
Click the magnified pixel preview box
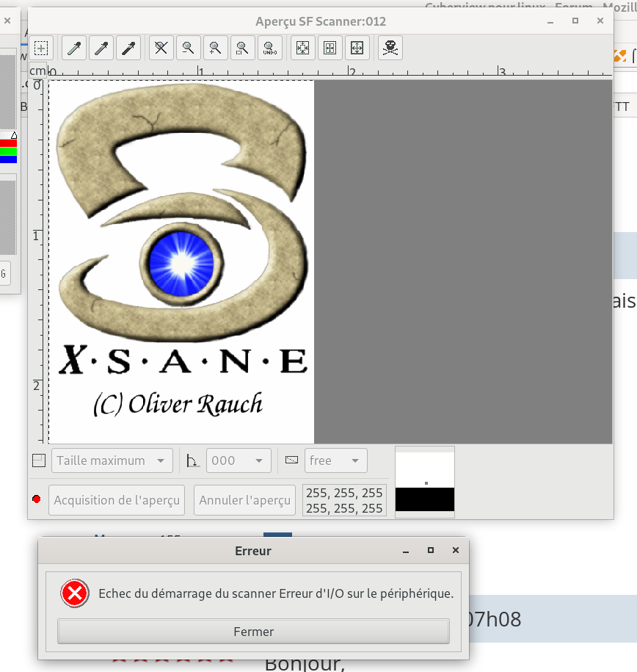click(x=424, y=482)
